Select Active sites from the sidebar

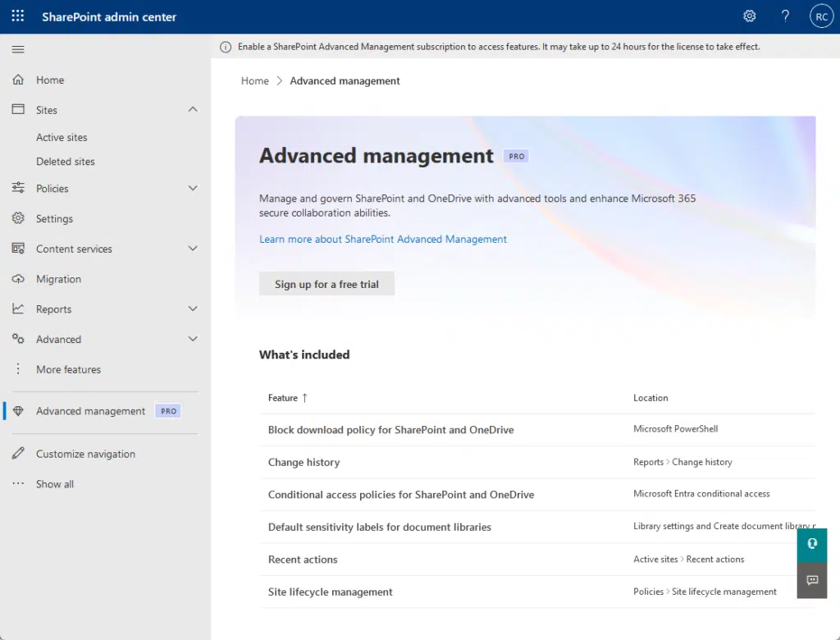[60, 137]
